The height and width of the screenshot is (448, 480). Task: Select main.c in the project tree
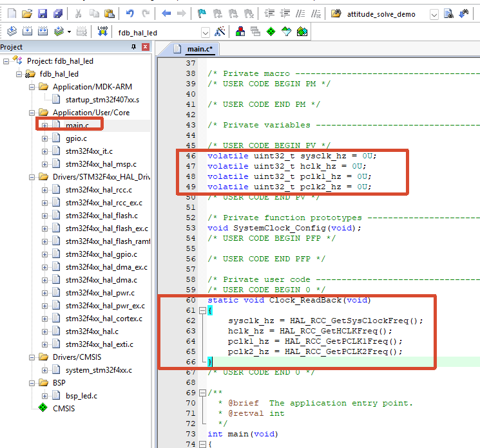pyautogui.click(x=77, y=126)
